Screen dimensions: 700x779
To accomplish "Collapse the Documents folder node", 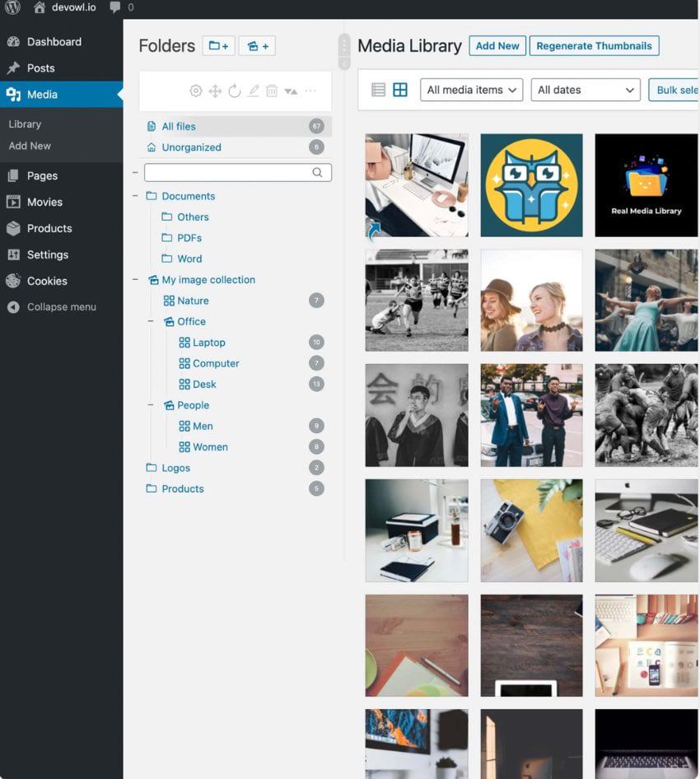I will pos(135,196).
